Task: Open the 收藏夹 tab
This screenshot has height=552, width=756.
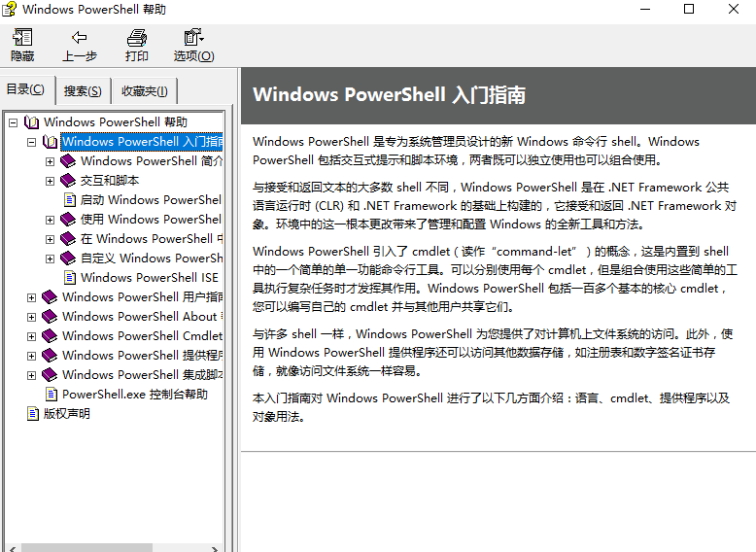Action: pyautogui.click(x=144, y=91)
